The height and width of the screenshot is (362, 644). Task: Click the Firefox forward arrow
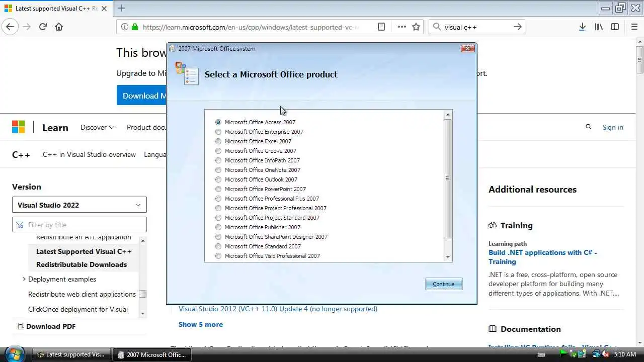tap(27, 27)
